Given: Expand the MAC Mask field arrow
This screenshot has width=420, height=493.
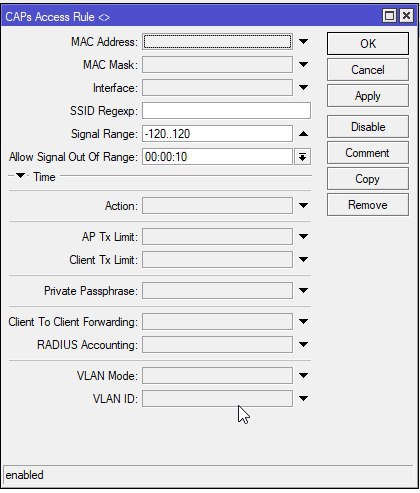Looking at the screenshot, I should 303,65.
